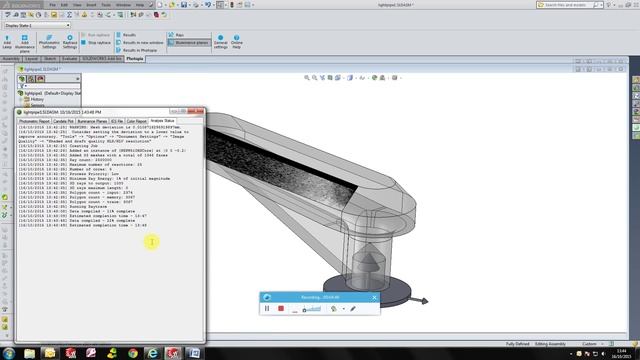Viewport: 640px width, 360px height.
Task: Click Results in new window
Action: (x=140, y=42)
